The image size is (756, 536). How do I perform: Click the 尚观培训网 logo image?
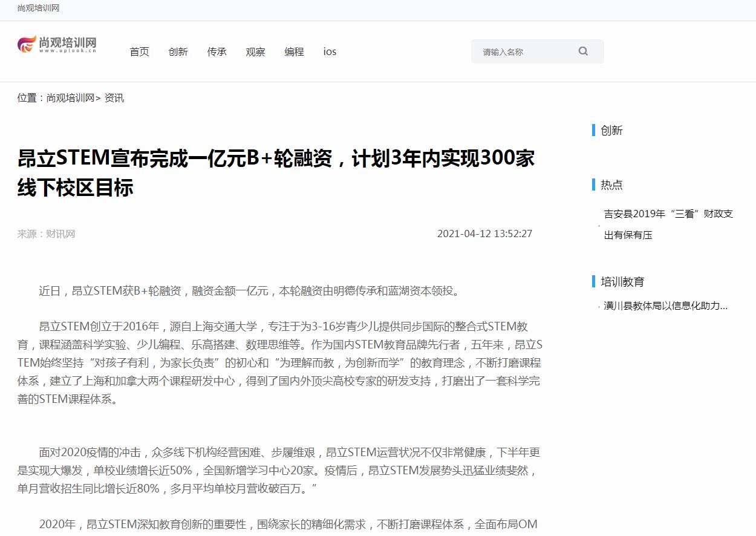[57, 44]
